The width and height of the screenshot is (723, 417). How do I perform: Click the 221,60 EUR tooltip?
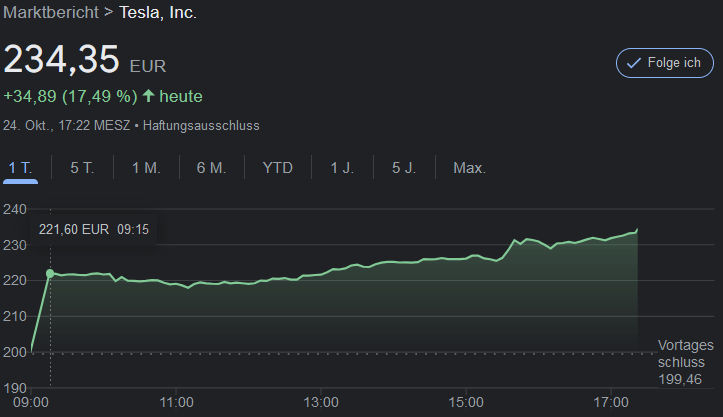(x=94, y=229)
